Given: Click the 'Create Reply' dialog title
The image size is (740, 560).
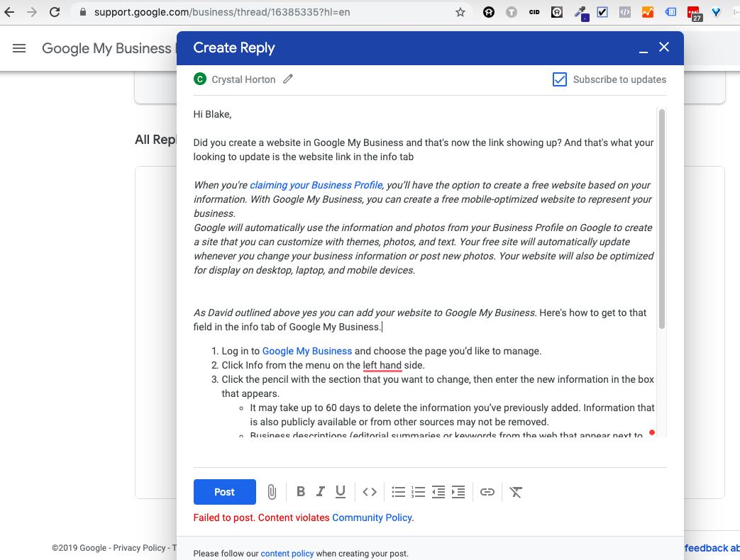Looking at the screenshot, I should [234, 47].
